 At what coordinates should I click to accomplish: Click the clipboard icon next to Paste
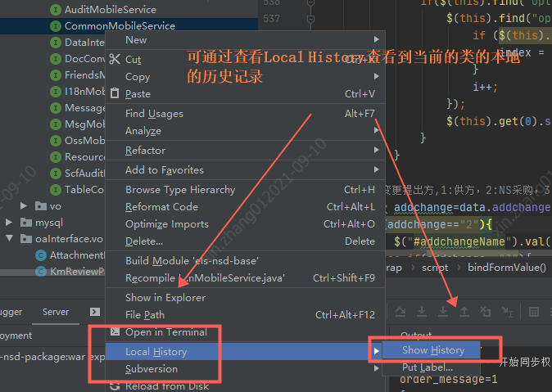point(115,93)
